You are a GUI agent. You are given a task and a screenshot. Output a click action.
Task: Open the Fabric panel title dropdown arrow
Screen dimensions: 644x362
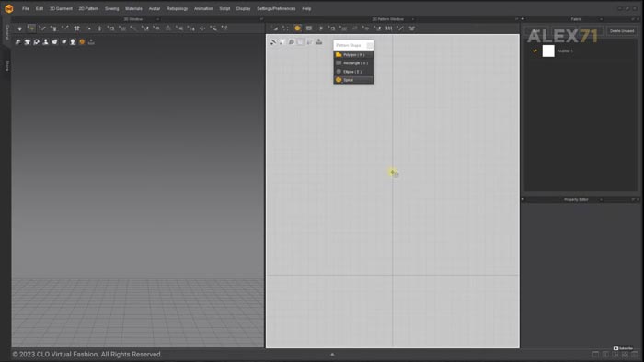pos(601,19)
